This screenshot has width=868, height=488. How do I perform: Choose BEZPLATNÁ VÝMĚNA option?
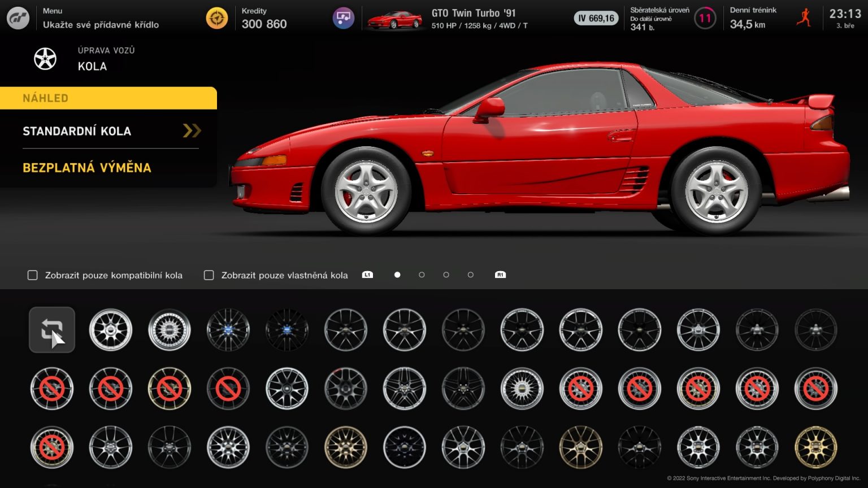click(87, 168)
